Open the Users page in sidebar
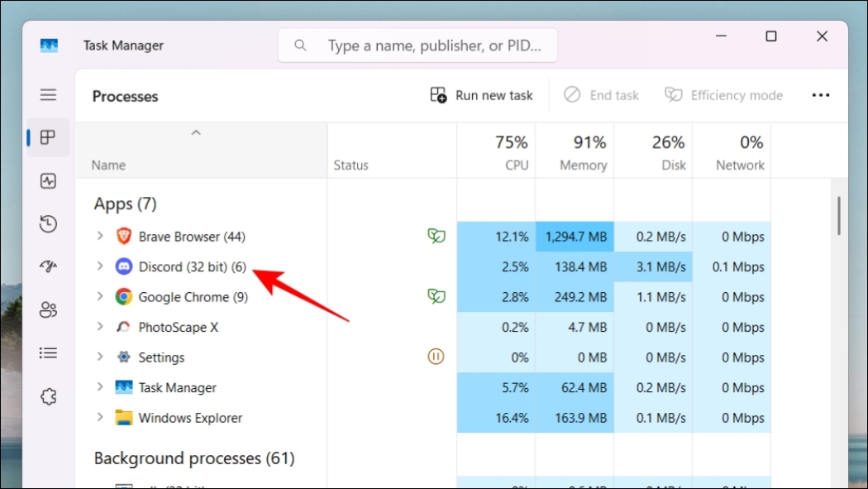The width and height of the screenshot is (868, 489). point(49,309)
